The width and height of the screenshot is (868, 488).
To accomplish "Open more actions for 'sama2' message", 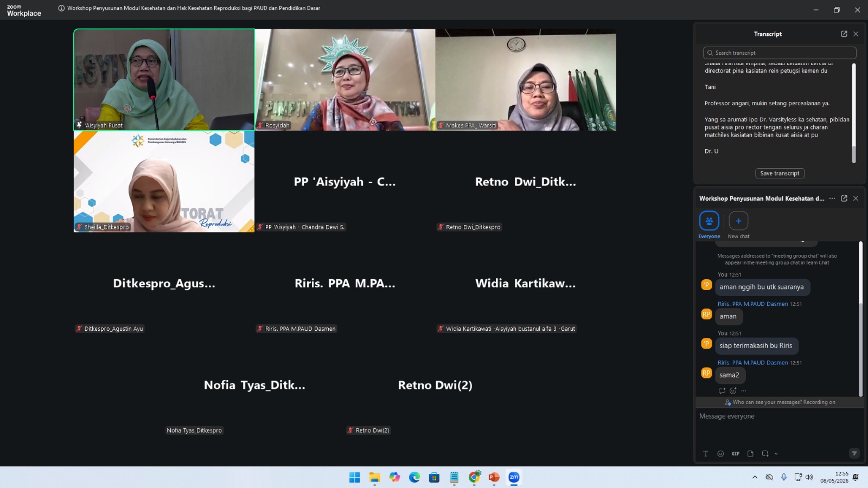I will [x=744, y=391].
